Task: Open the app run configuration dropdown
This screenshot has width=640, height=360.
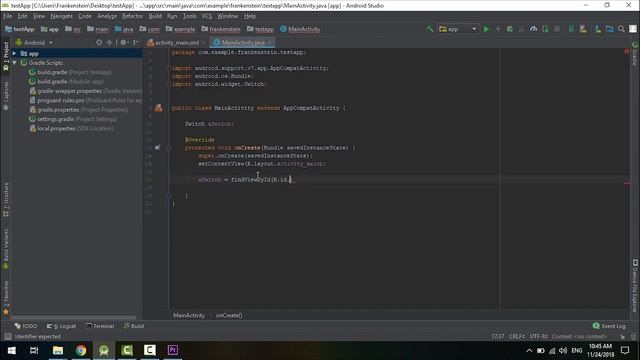Action: [x=458, y=29]
